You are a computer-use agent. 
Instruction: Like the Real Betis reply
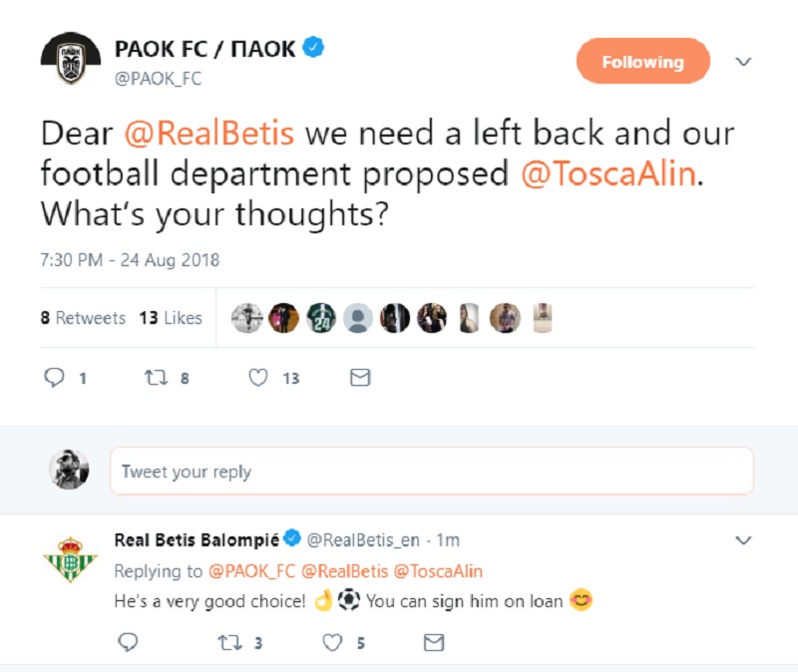(x=332, y=643)
